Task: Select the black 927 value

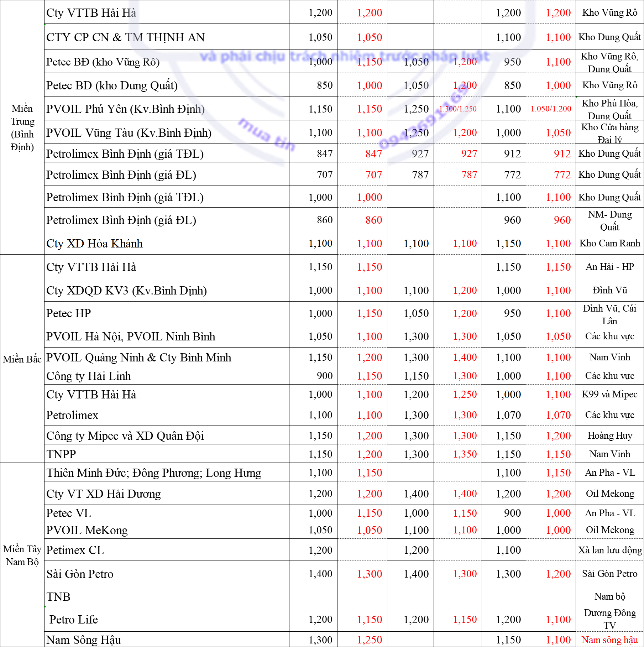Action: coord(420,153)
